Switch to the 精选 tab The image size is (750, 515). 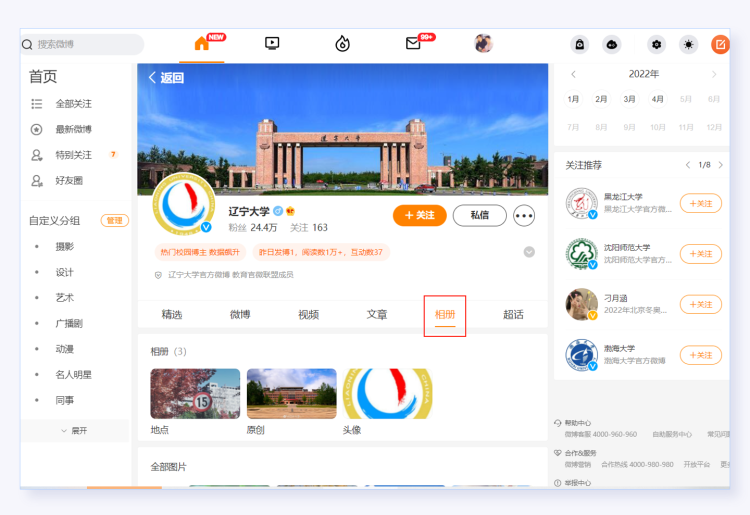(172, 314)
